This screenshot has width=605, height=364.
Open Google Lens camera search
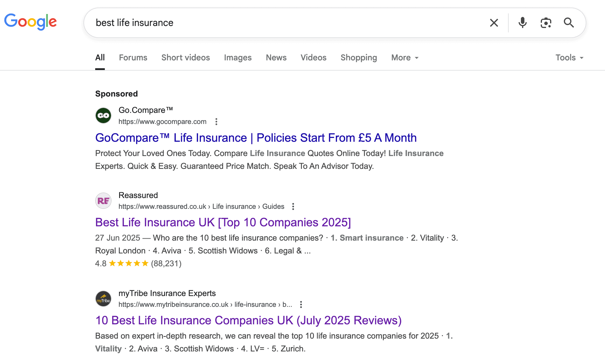click(x=546, y=22)
